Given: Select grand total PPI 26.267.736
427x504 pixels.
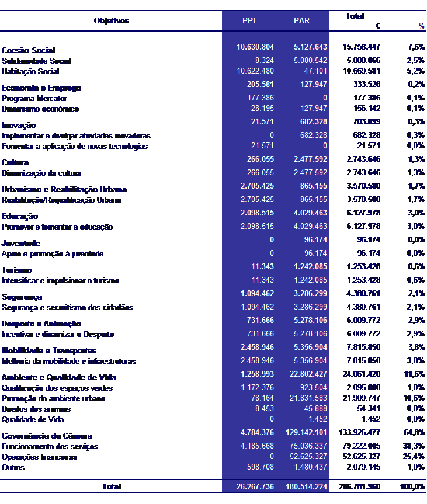Looking at the screenshot, I should 255,486.
